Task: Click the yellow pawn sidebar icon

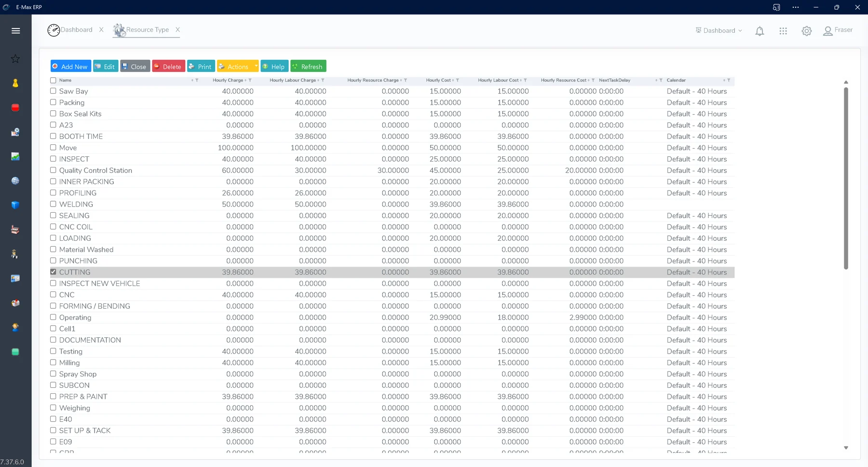Action: click(15, 83)
